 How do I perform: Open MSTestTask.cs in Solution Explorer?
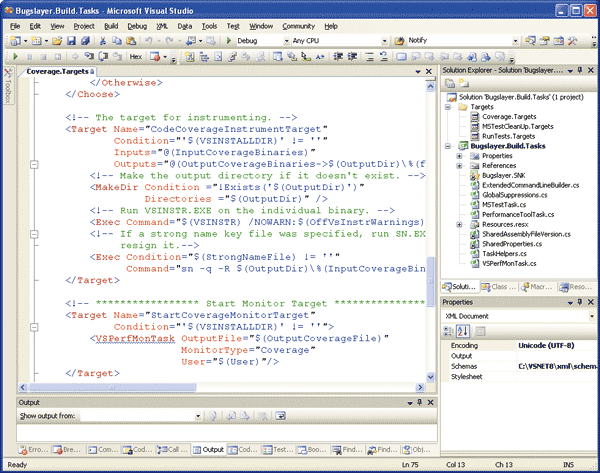point(504,205)
